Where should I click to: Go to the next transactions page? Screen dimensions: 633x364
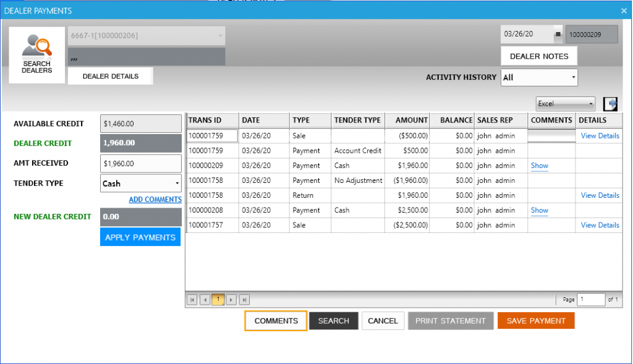(x=231, y=299)
